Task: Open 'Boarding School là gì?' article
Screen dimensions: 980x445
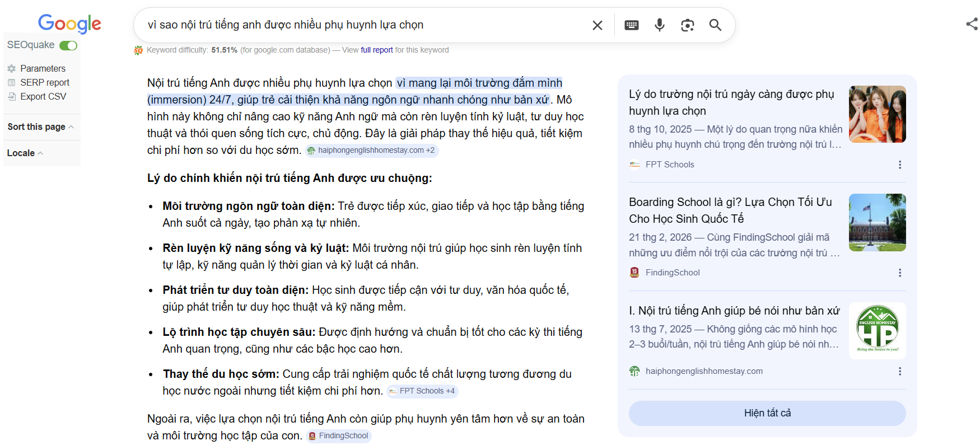Action: pos(730,210)
